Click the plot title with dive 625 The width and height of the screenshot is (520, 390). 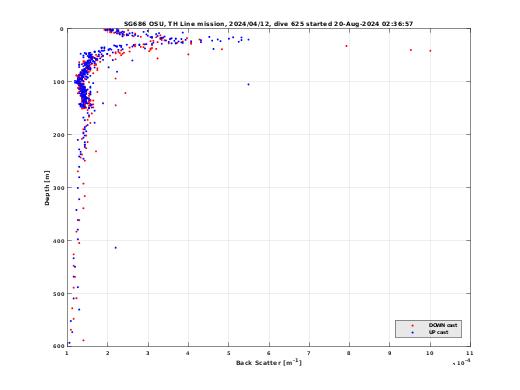(x=268, y=24)
